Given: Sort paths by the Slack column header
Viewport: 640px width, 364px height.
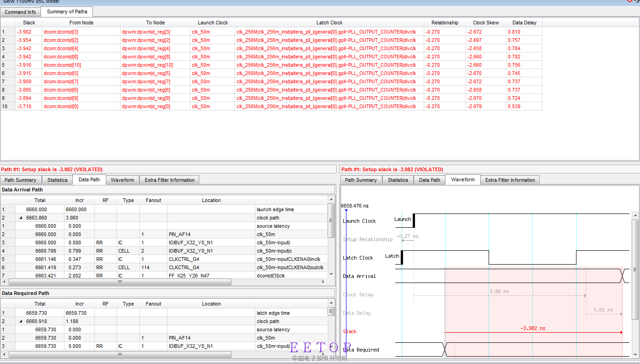Looking at the screenshot, I should [x=29, y=23].
